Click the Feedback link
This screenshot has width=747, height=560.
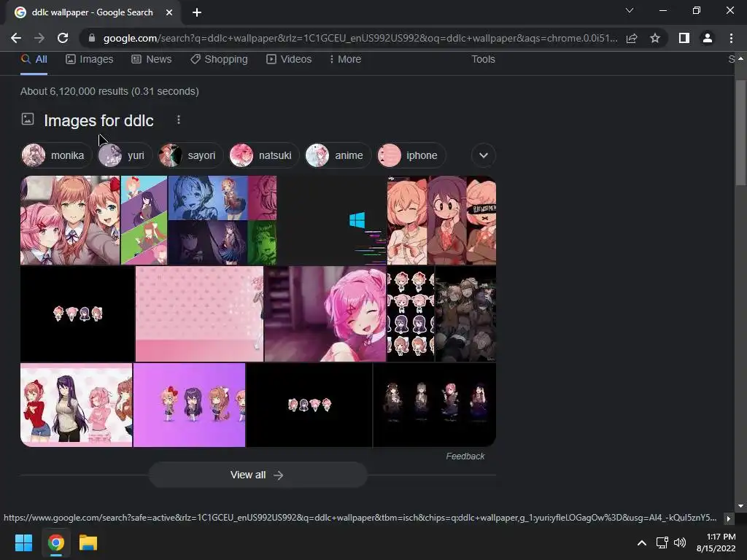[465, 456]
